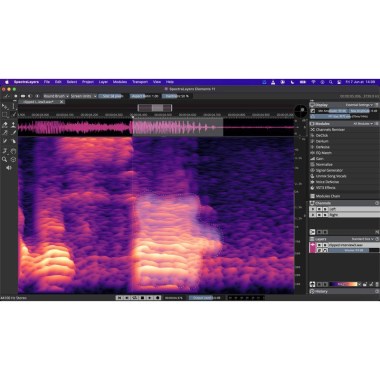Open the All Modules filter dropdown
380x380 pixels.
(363, 124)
